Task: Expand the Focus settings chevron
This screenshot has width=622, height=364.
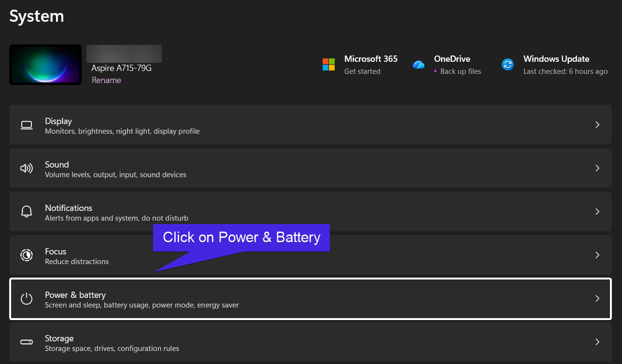Action: pos(597,255)
